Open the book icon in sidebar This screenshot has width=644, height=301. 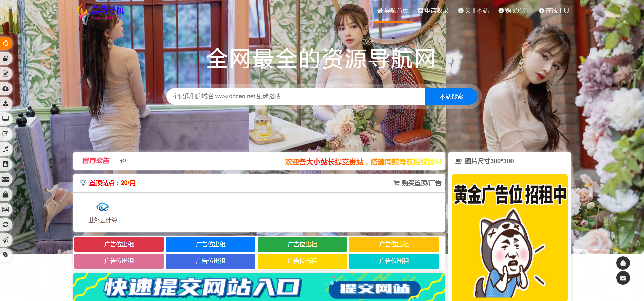tap(6, 58)
